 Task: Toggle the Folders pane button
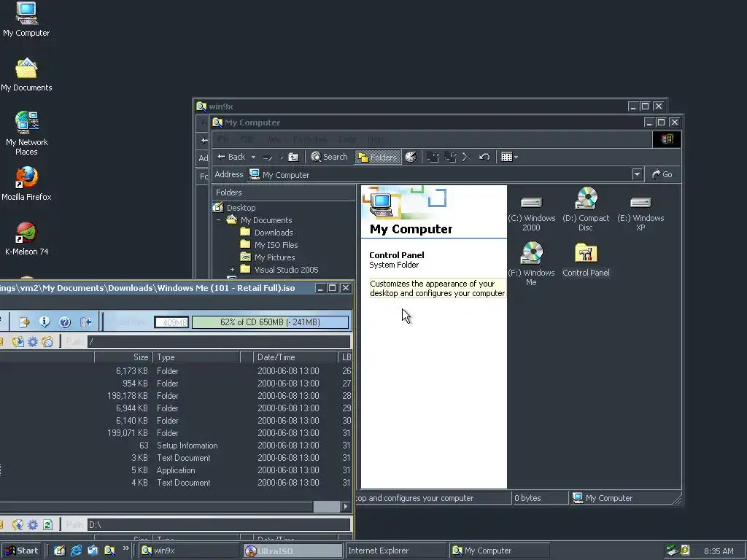pos(378,157)
